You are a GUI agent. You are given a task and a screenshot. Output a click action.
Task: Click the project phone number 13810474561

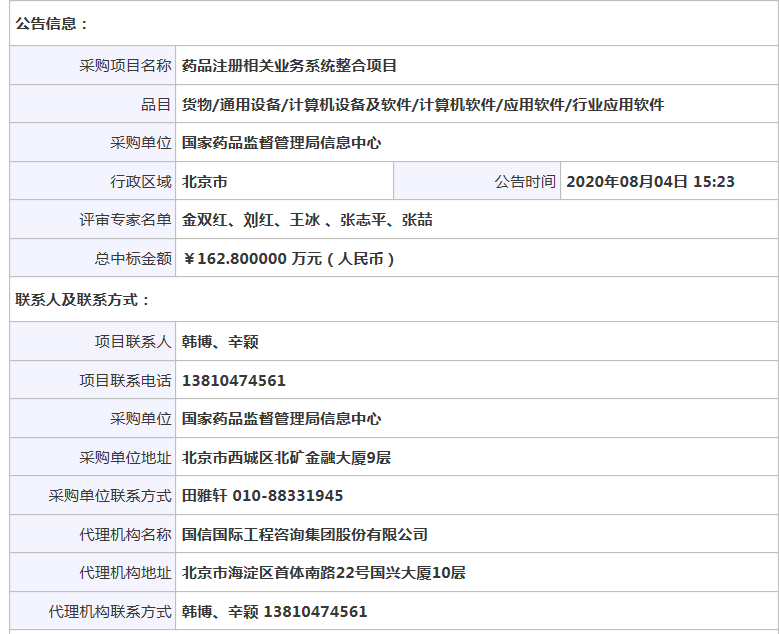tap(234, 381)
